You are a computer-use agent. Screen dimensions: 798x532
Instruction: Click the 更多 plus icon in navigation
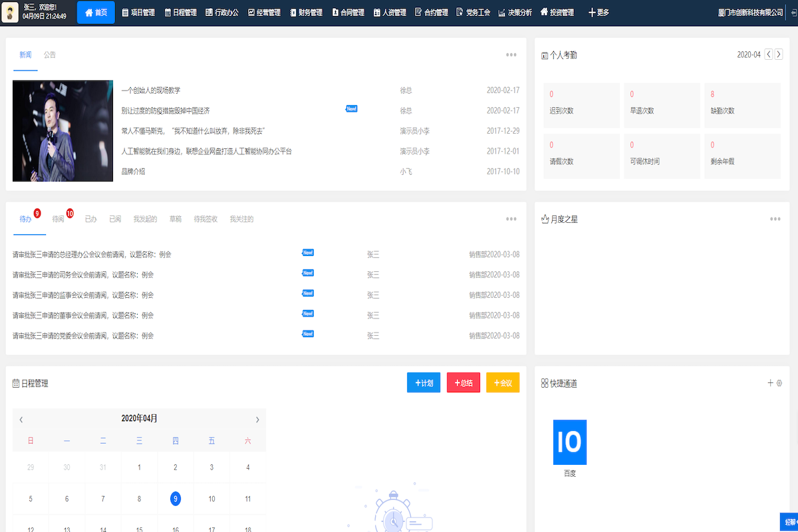click(x=591, y=11)
